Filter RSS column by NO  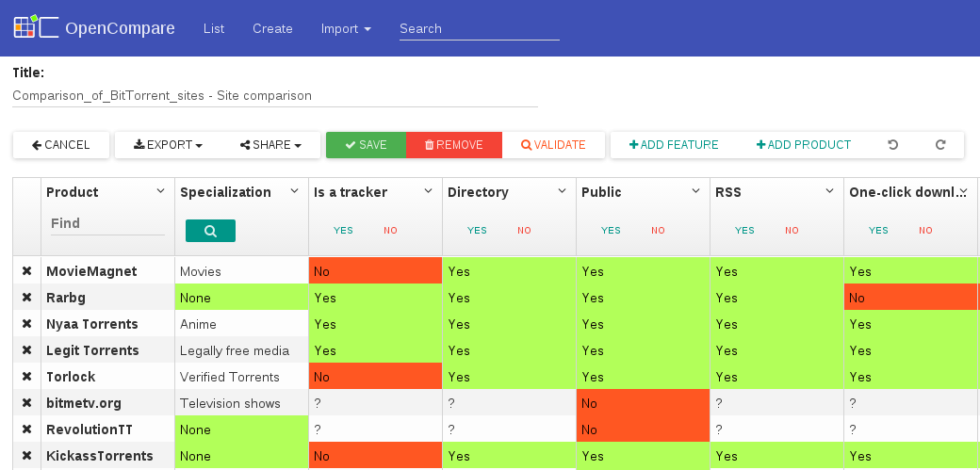point(792,230)
